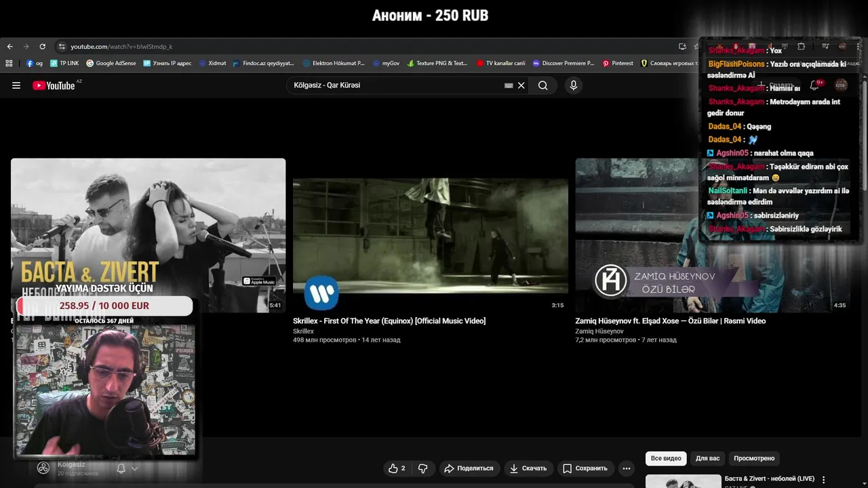Reload the YouTube page
Viewport: 868px width, 488px height.
coord(42,47)
